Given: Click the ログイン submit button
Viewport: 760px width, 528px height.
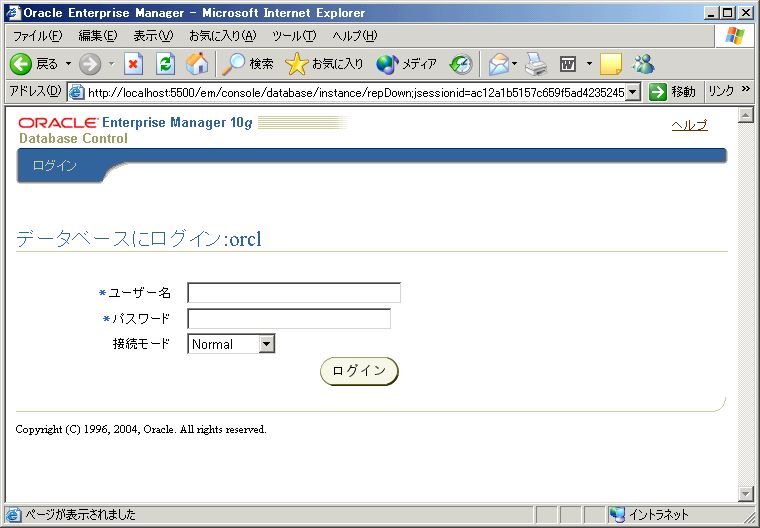Looking at the screenshot, I should pos(359,371).
